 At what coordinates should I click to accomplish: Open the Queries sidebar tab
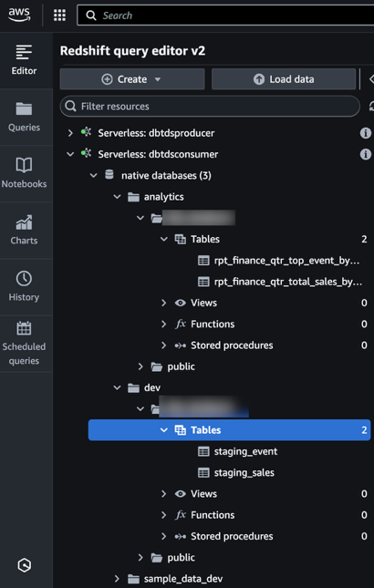tap(24, 117)
